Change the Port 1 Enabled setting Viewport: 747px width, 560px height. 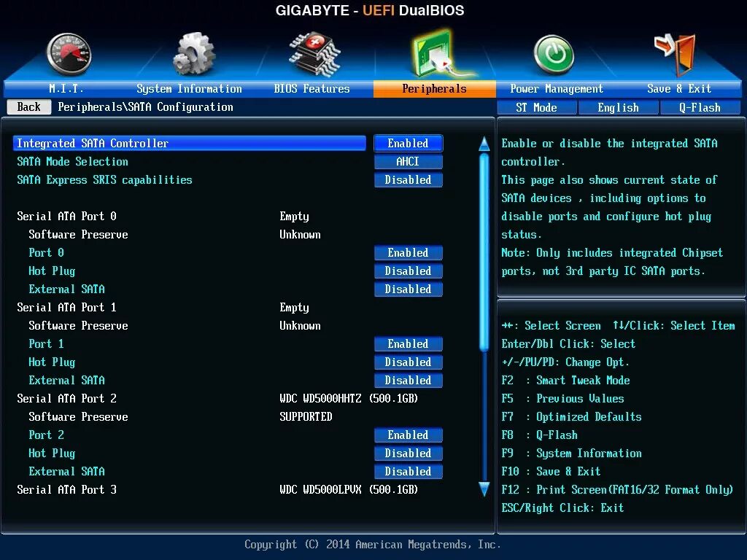pyautogui.click(x=408, y=343)
